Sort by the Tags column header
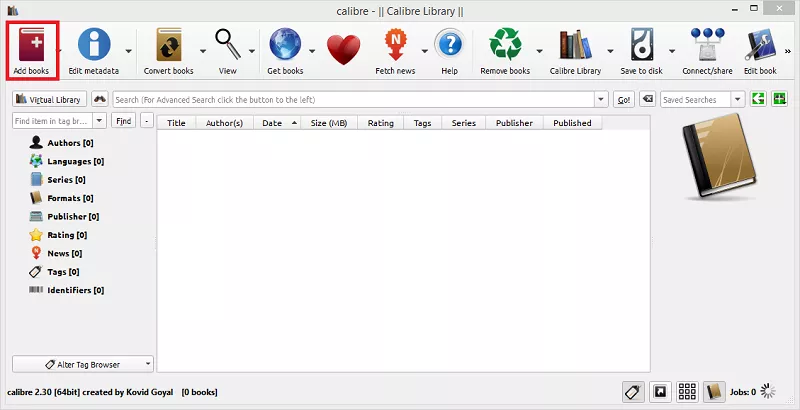 point(422,123)
